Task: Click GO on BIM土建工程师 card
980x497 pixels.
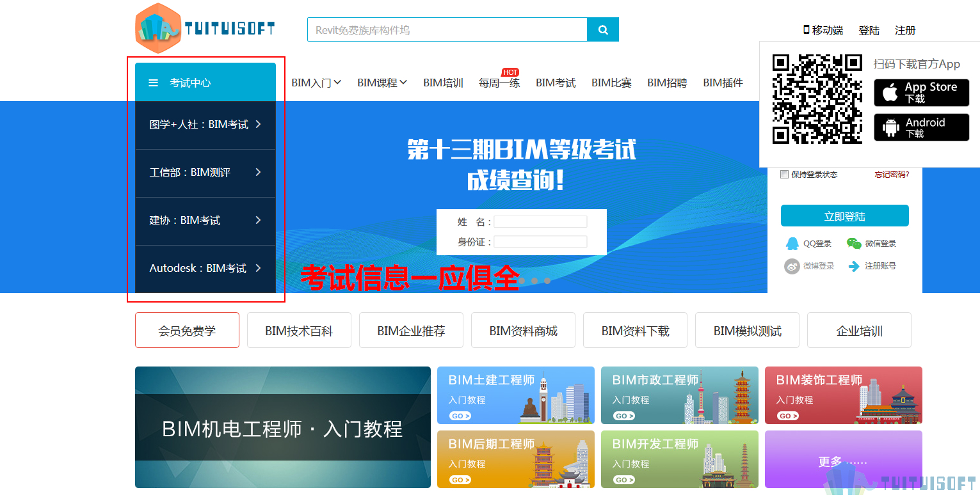Action: (x=460, y=416)
